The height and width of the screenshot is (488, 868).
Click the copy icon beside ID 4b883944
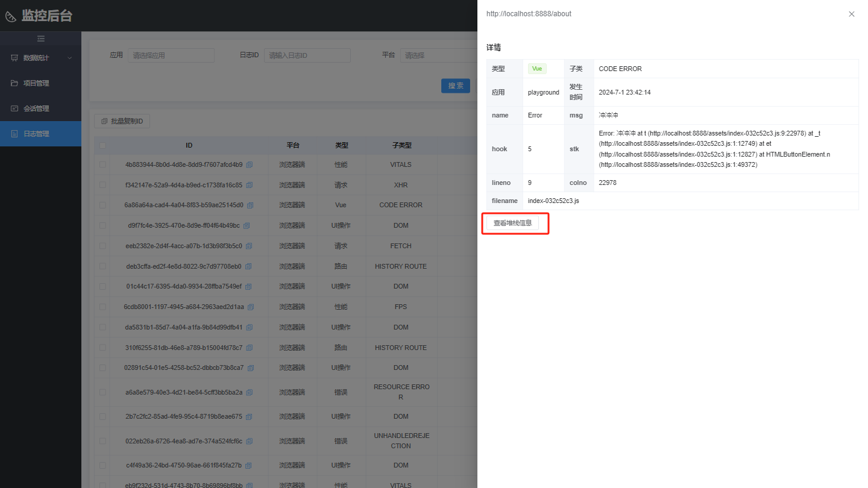point(249,164)
